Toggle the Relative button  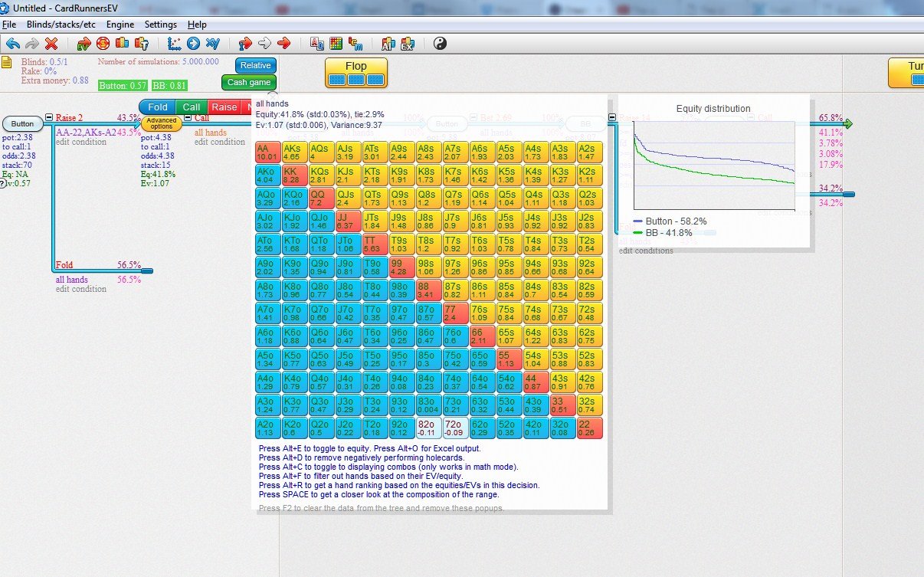(255, 65)
